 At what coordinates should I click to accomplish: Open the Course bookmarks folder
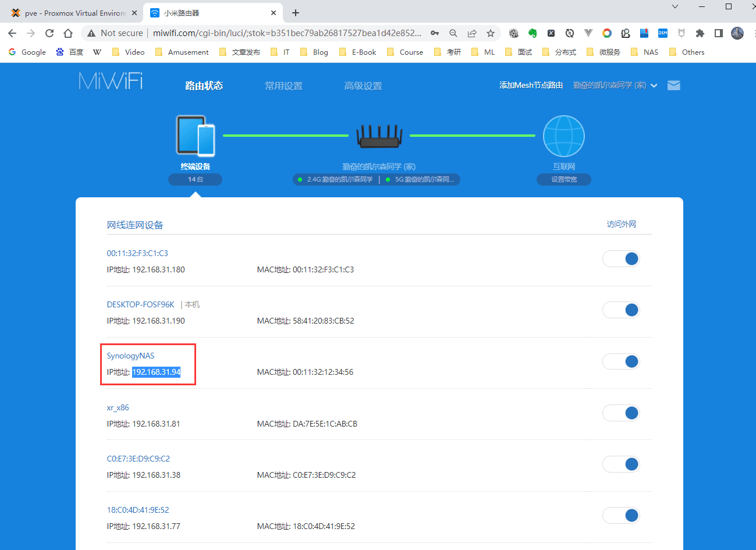(405, 52)
